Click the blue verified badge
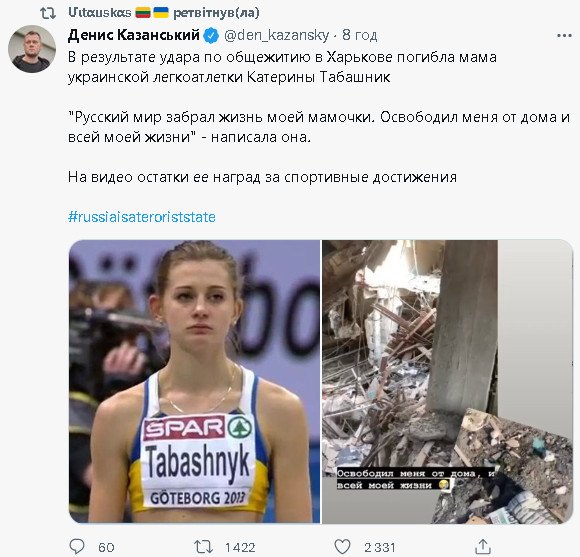Viewport: 580px width, 557px height. pyautogui.click(x=211, y=36)
